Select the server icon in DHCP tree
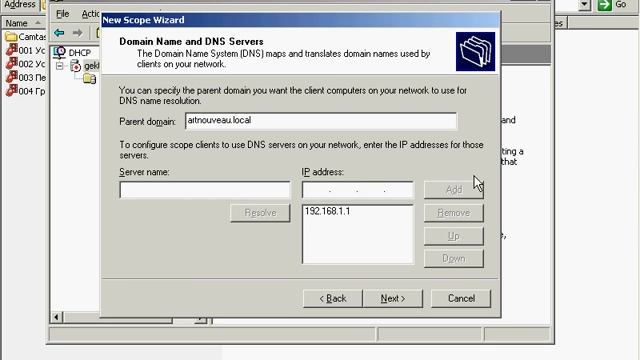640x360 pixels. coord(76,66)
